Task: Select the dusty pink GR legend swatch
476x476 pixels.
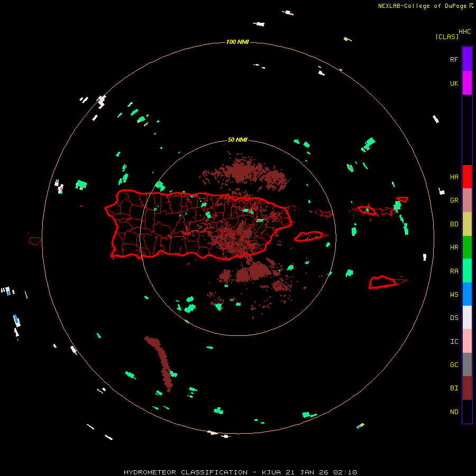Action: point(467,200)
